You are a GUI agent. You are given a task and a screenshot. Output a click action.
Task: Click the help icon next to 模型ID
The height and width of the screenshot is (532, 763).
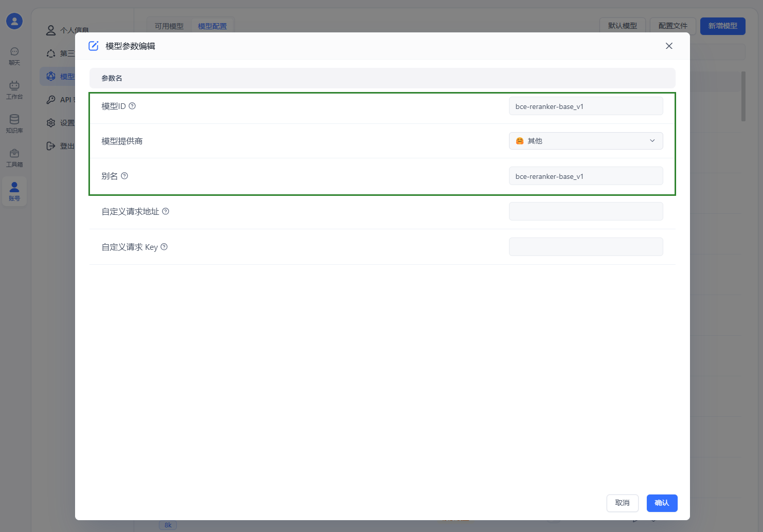point(132,106)
